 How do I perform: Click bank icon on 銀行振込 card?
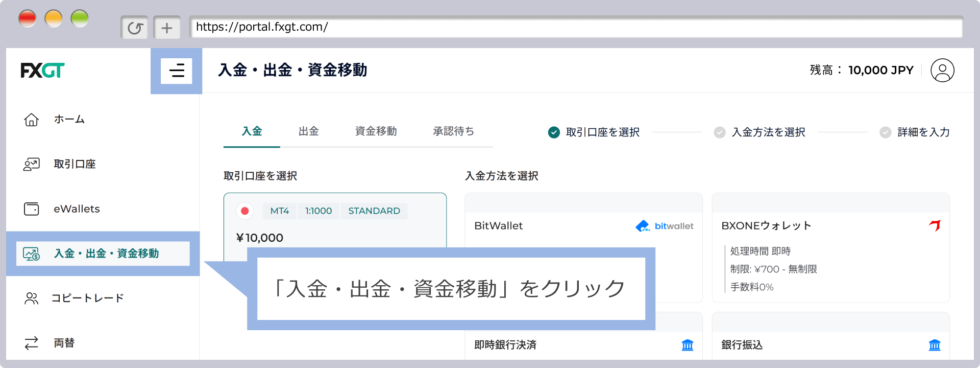pyautogui.click(x=935, y=345)
